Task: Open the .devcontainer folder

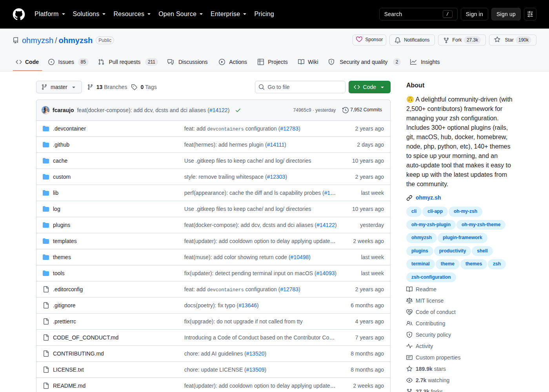Action: tap(69, 129)
